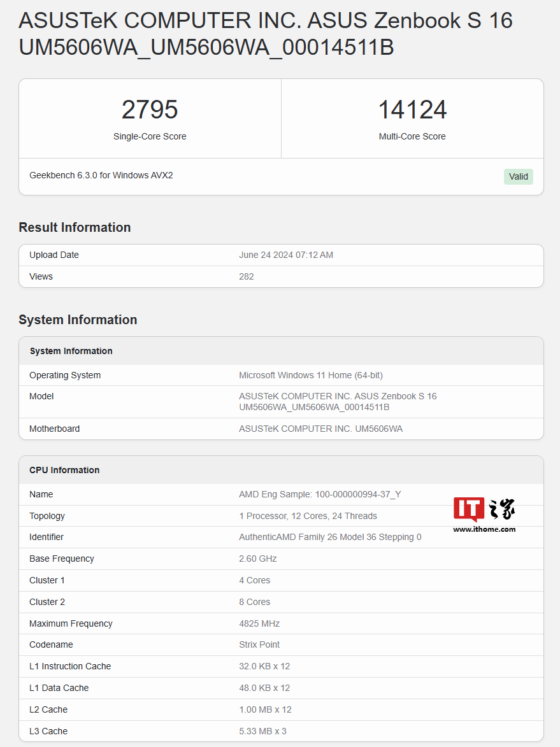Click the Motherboard row label
Screen dimensions: 560x747
(x=54, y=429)
